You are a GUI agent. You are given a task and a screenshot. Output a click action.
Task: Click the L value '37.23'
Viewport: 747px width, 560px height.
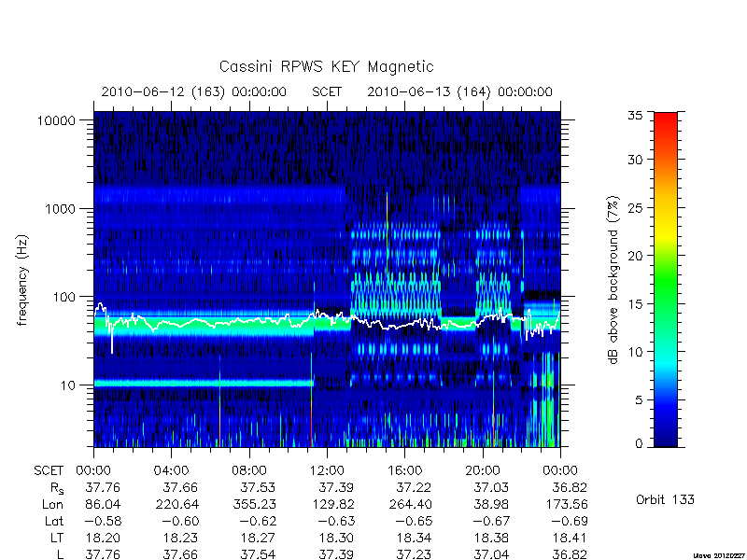click(x=414, y=554)
